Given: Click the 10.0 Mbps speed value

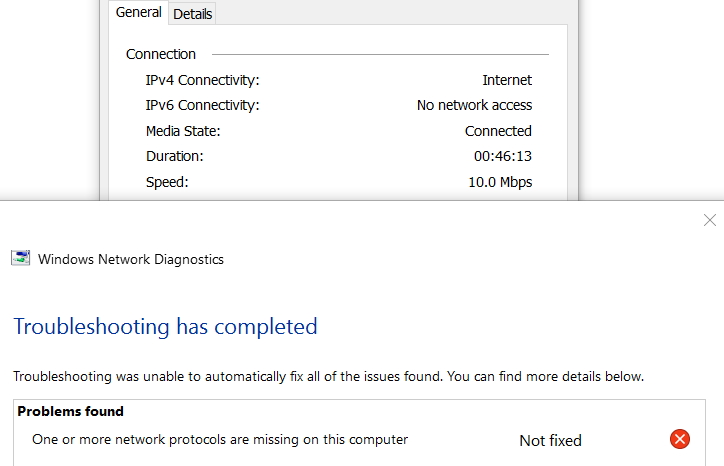Looking at the screenshot, I should (x=500, y=182).
